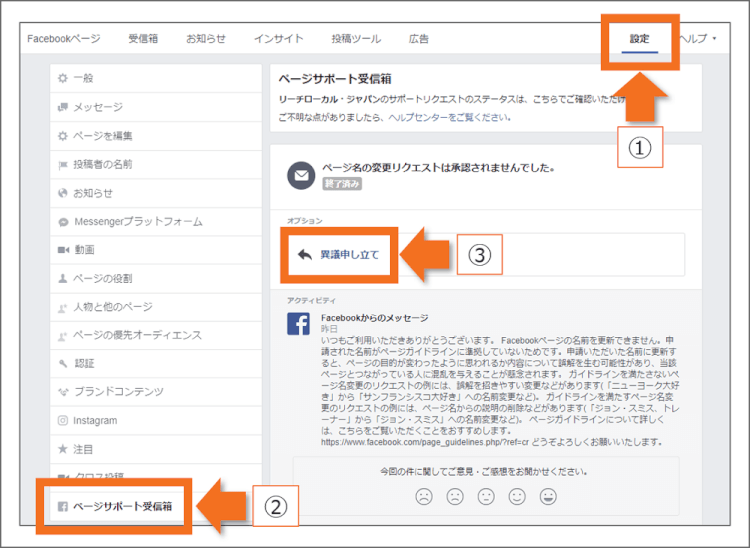
Task: Click the 異議申し立て appeal link
Action: tap(350, 255)
